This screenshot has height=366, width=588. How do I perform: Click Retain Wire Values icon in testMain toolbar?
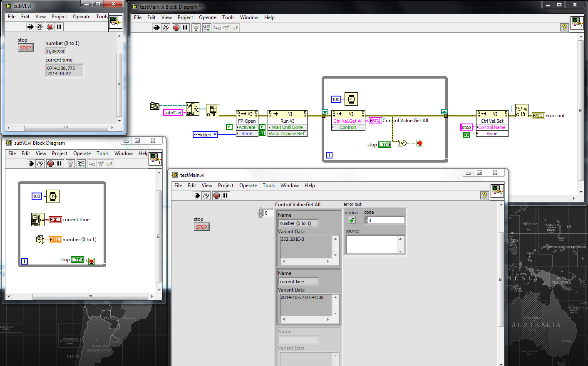pos(207,28)
